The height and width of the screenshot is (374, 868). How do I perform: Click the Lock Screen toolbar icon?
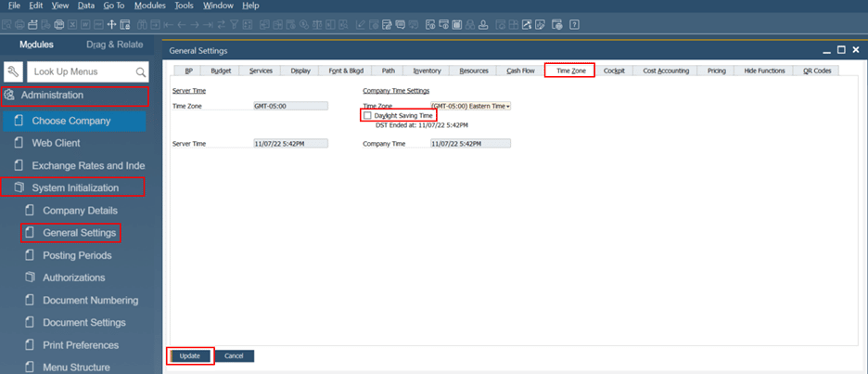click(124, 24)
